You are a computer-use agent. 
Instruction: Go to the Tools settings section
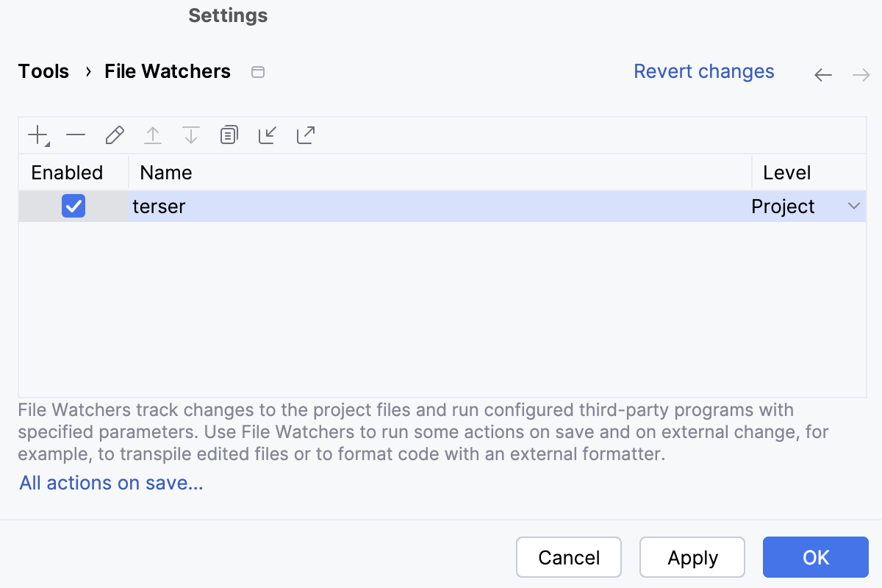click(x=43, y=71)
